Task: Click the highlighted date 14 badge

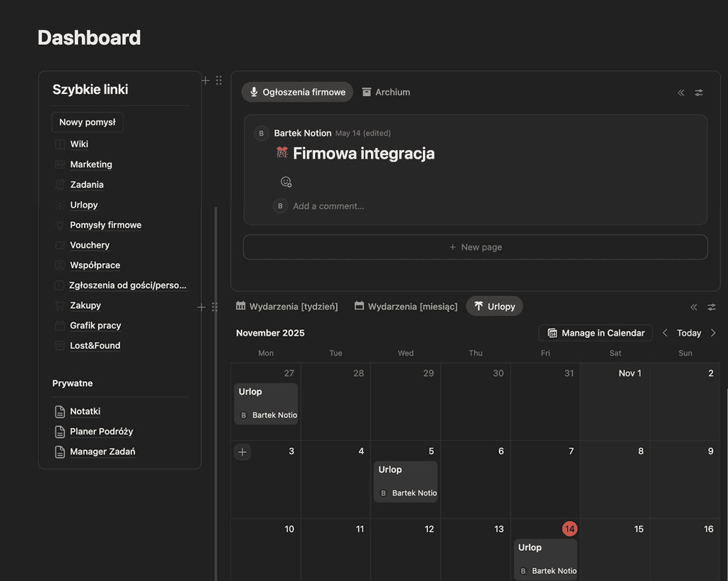Action: coord(569,528)
